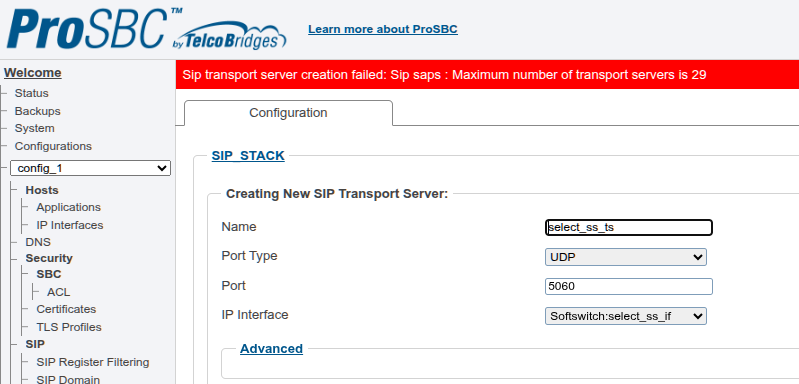Go to Status in the navigation tree
The image size is (799, 384).
pyautogui.click(x=32, y=93)
